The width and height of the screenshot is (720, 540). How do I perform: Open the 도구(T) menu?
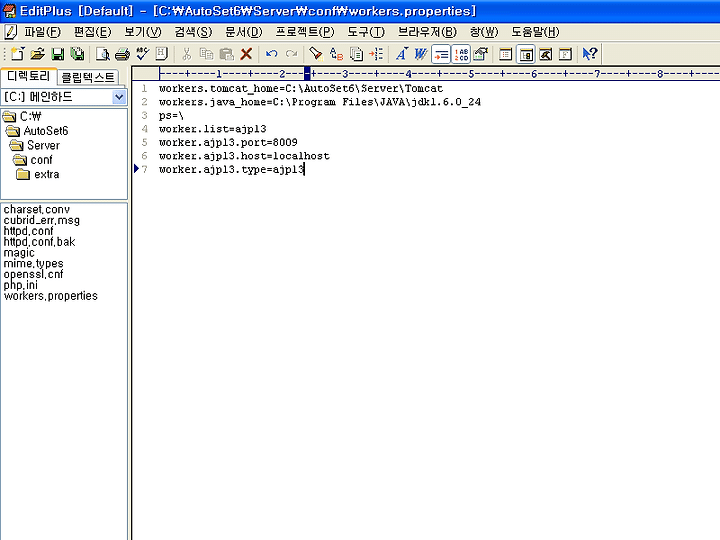click(366, 32)
